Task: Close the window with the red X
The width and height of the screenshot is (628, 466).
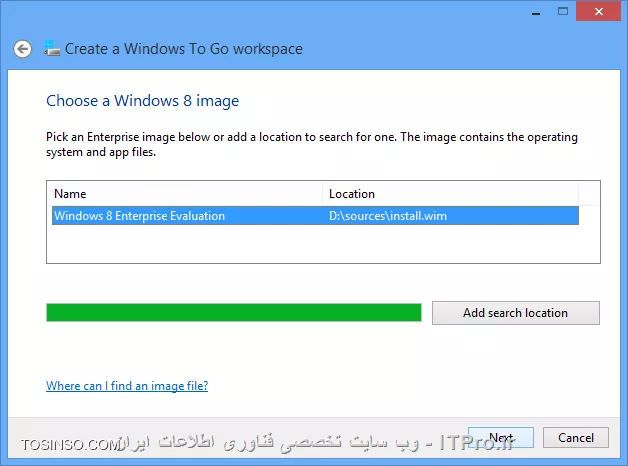Action: pyautogui.click(x=598, y=11)
